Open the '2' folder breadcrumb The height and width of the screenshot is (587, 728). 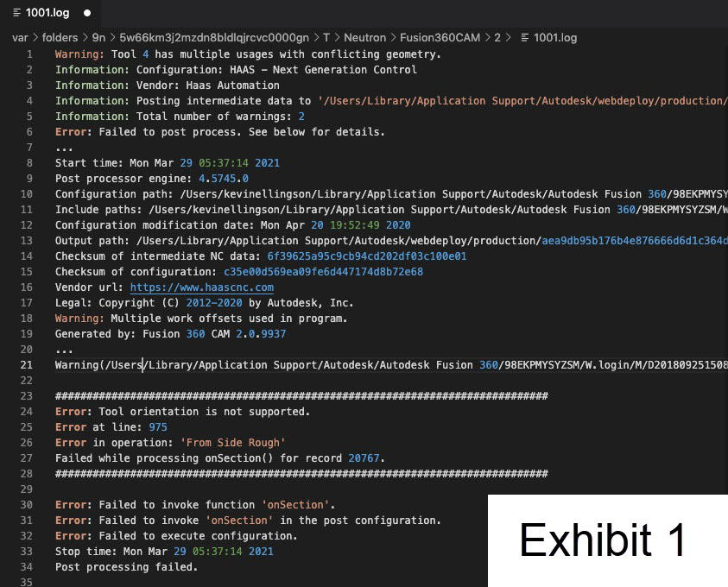(497, 38)
